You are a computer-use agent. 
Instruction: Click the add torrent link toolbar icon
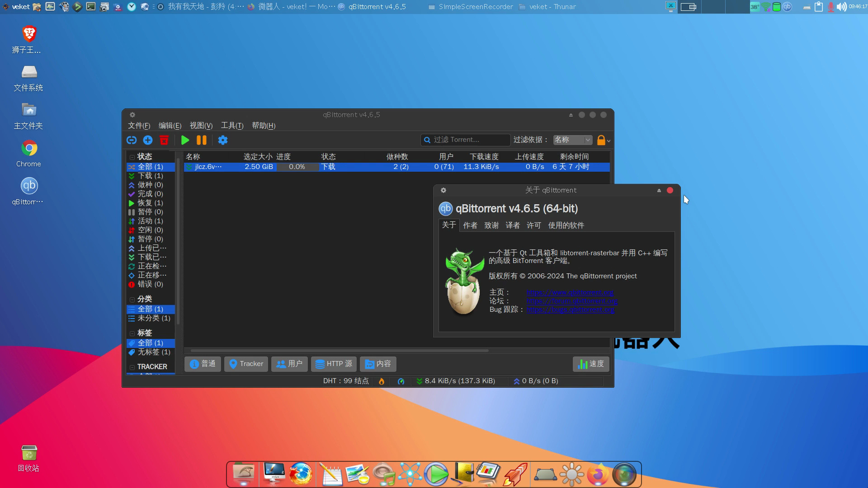click(132, 140)
